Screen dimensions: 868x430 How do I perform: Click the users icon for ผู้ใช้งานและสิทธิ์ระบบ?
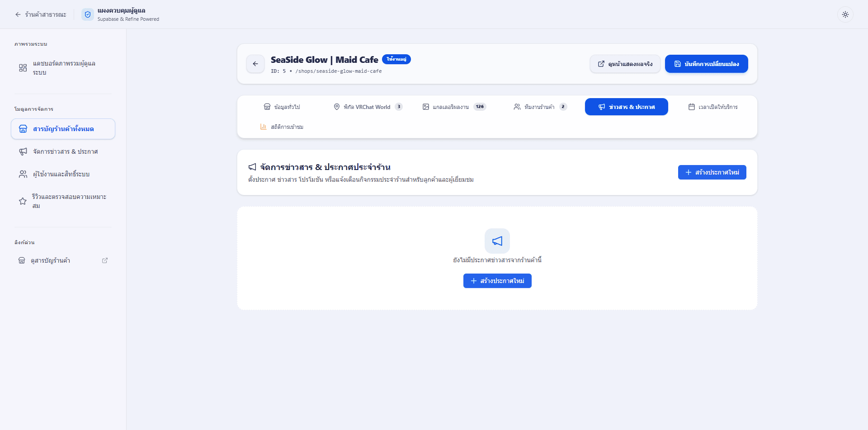click(23, 174)
